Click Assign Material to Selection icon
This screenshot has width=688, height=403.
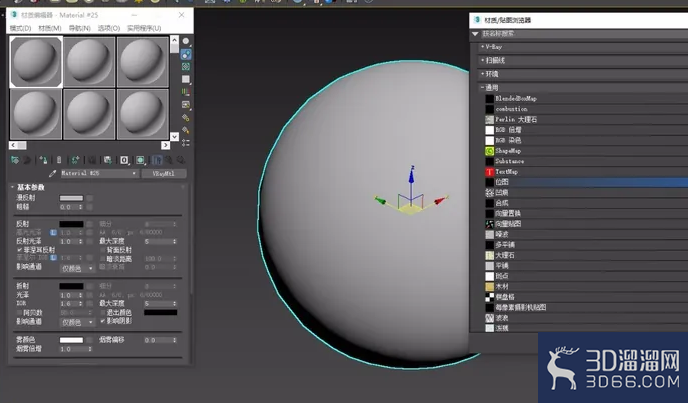pyautogui.click(x=43, y=160)
